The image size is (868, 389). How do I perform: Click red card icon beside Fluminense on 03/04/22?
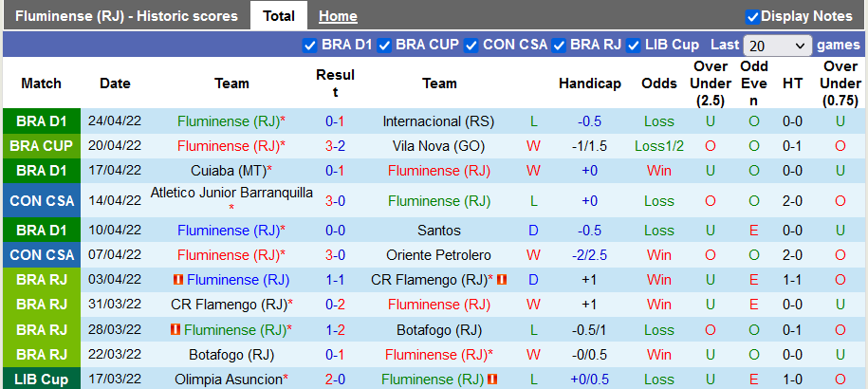point(178,280)
